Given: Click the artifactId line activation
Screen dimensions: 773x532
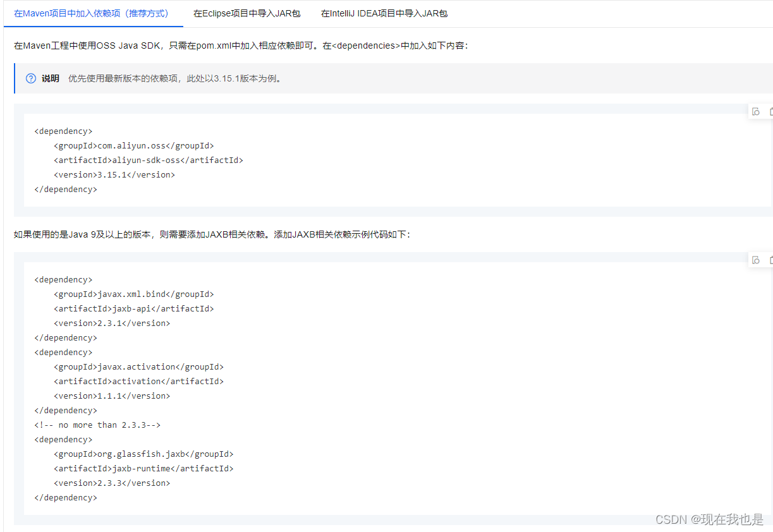Looking at the screenshot, I should [138, 381].
